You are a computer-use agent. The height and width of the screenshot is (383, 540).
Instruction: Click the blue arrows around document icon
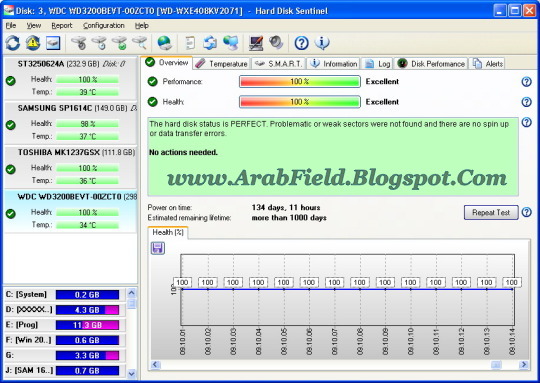[x=210, y=43]
